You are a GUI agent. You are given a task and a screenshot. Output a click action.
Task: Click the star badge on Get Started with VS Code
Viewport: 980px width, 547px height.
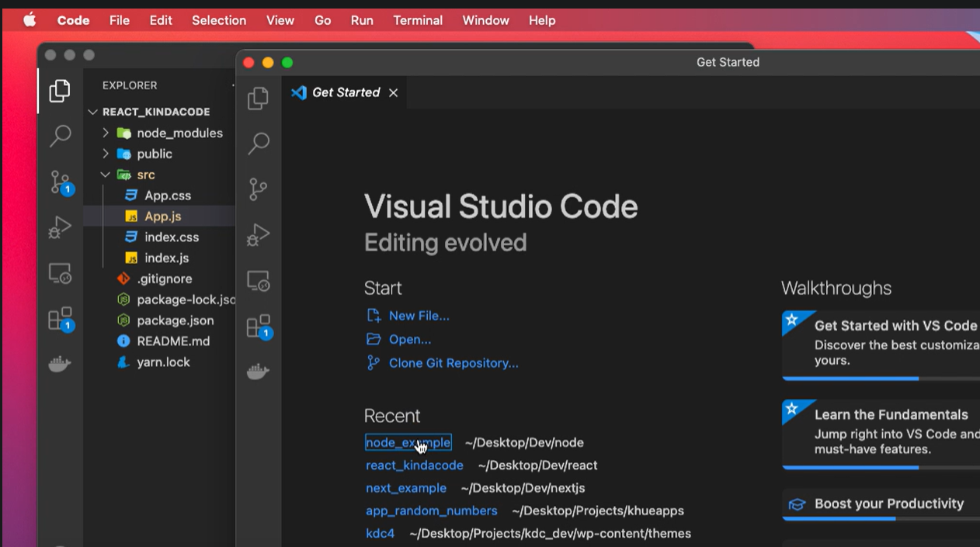[x=791, y=320]
